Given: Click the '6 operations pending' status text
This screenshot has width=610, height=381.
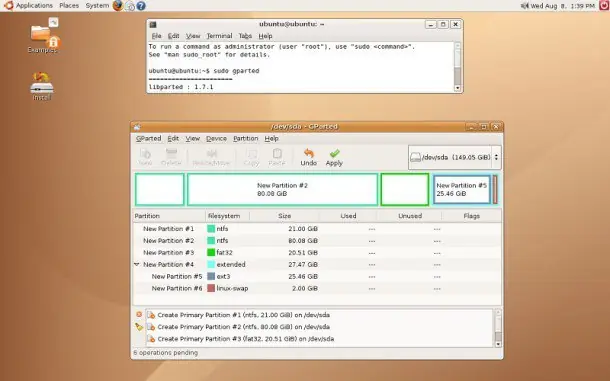Looking at the screenshot, I should click(166, 353).
